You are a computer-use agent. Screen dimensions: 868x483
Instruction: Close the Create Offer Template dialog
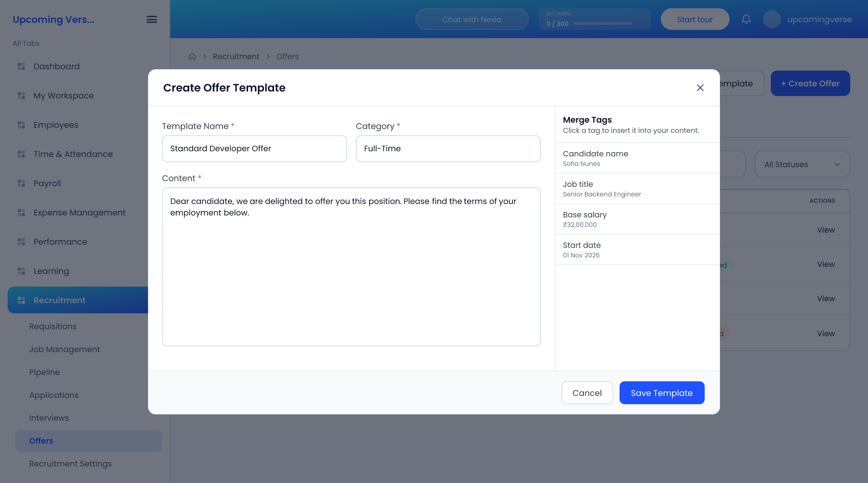click(x=700, y=88)
